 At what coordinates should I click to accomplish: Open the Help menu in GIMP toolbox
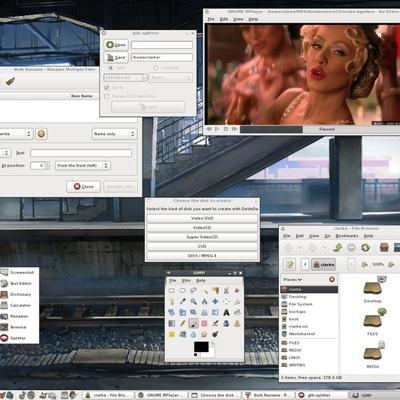coord(200,281)
